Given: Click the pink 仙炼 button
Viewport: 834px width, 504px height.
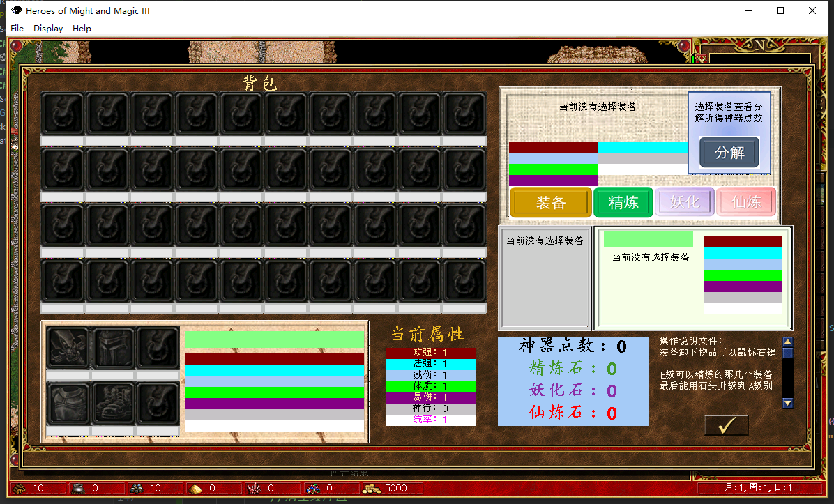Looking at the screenshot, I should [746, 202].
